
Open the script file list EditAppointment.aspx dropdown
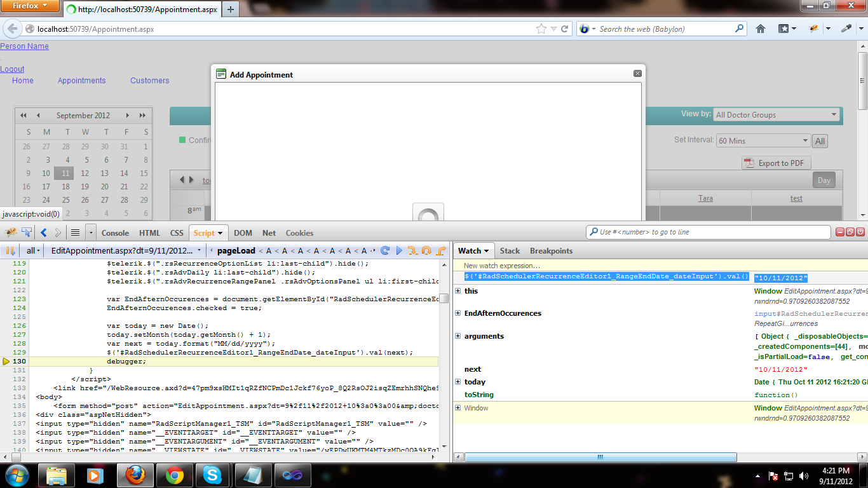coord(126,250)
